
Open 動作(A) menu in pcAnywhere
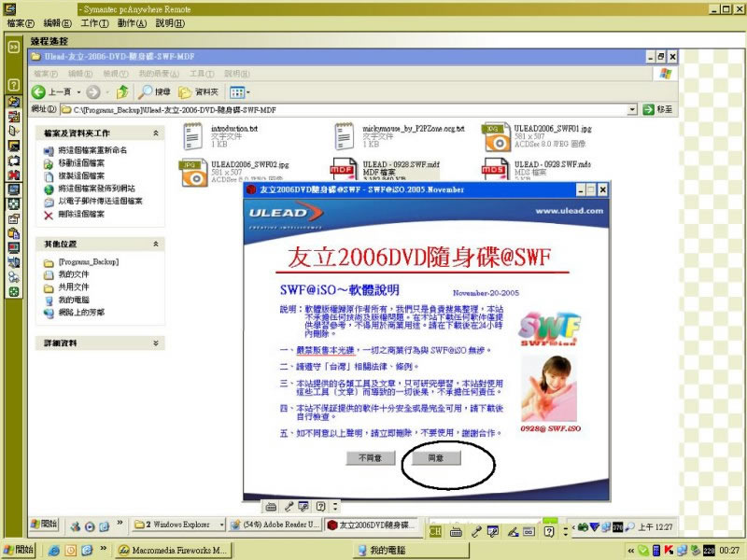point(132,23)
